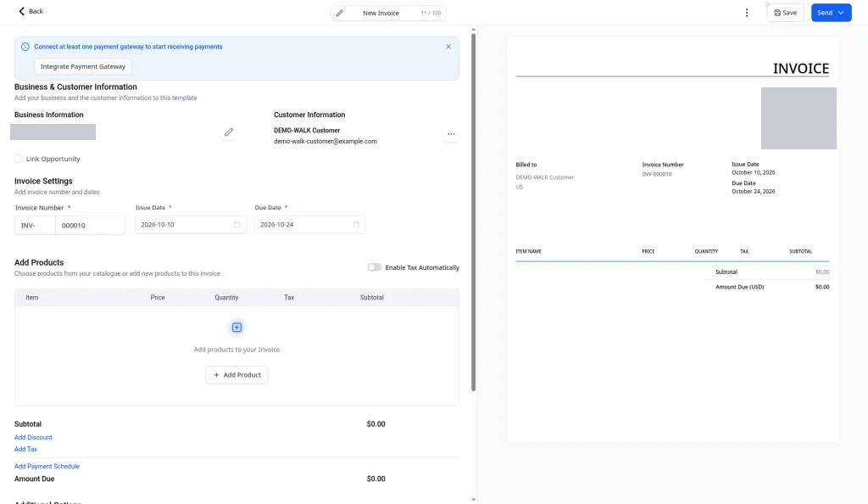Open customer options ellipsis menu
868x504 pixels.
tap(451, 134)
